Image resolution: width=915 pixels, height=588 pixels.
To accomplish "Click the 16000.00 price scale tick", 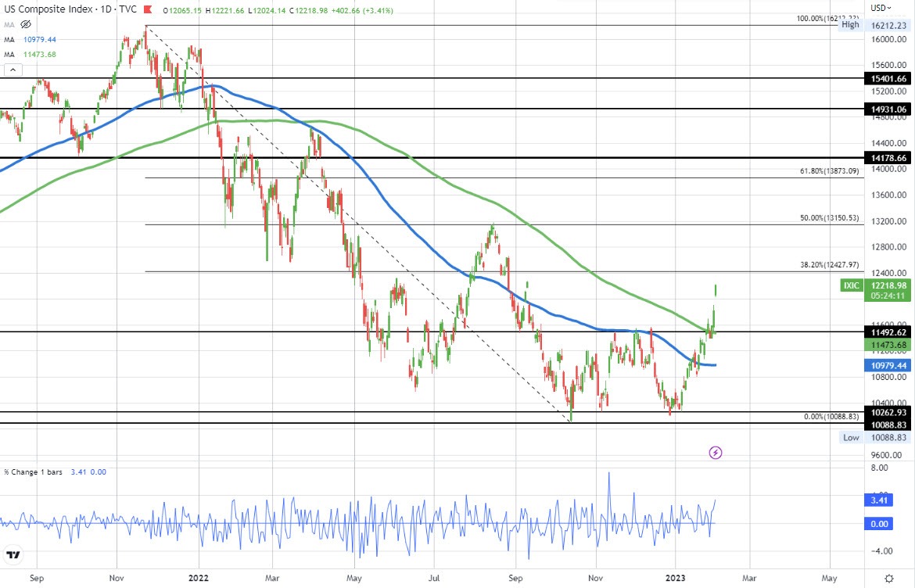I will pos(888,40).
